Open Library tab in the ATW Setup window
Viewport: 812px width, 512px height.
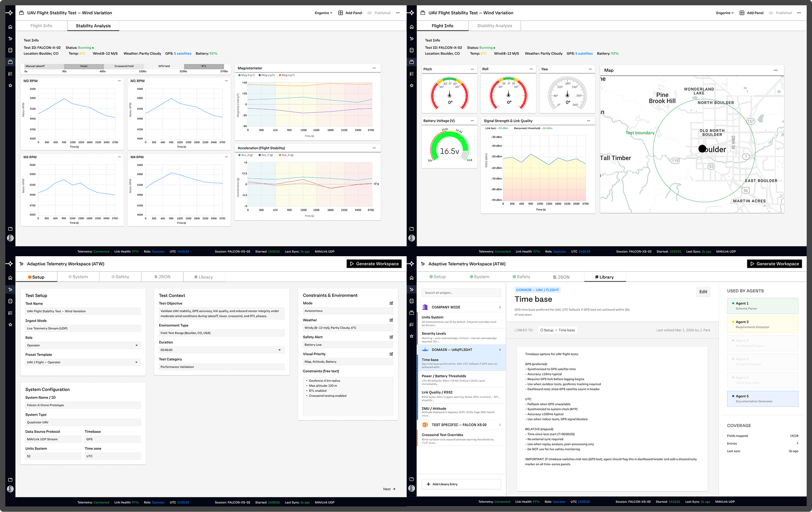tap(204, 277)
